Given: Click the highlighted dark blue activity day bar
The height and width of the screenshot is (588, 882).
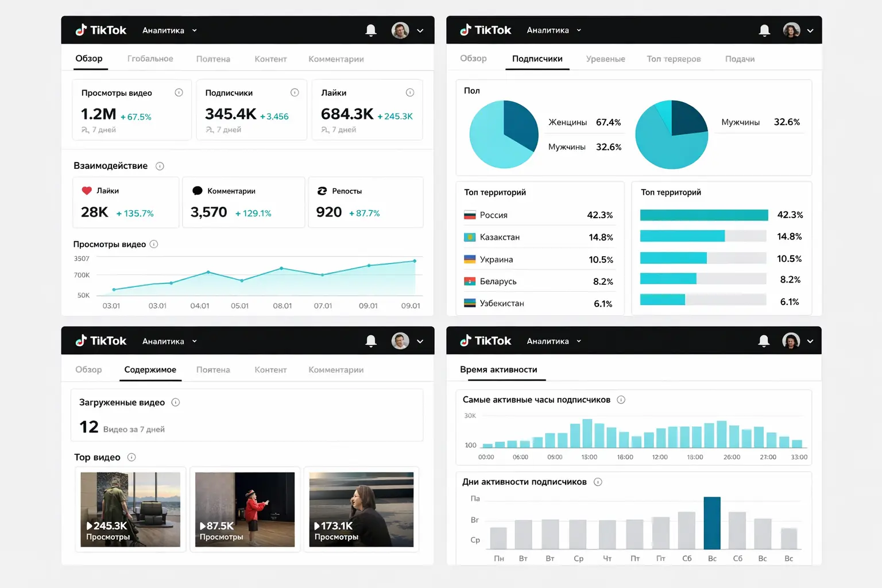Looking at the screenshot, I should [712, 523].
